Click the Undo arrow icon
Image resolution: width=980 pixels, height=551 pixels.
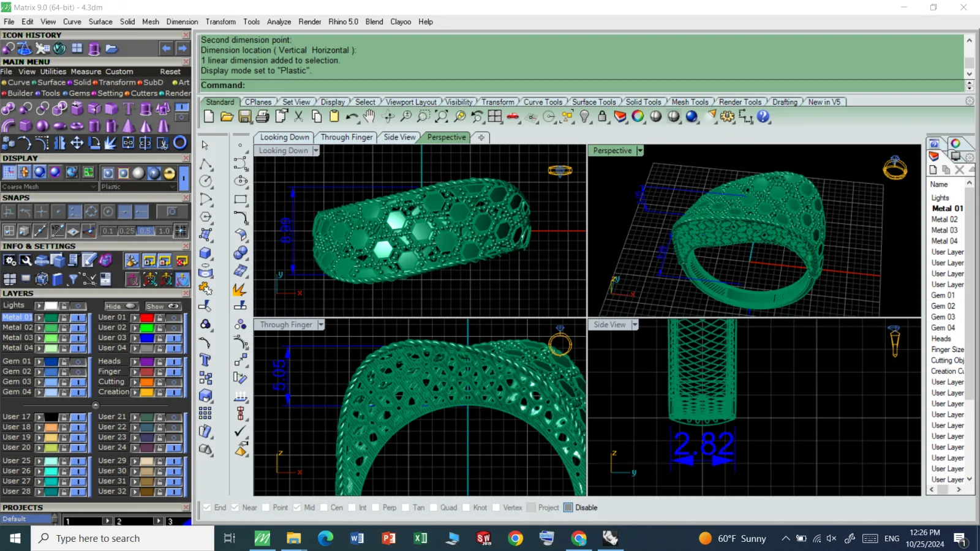point(352,116)
